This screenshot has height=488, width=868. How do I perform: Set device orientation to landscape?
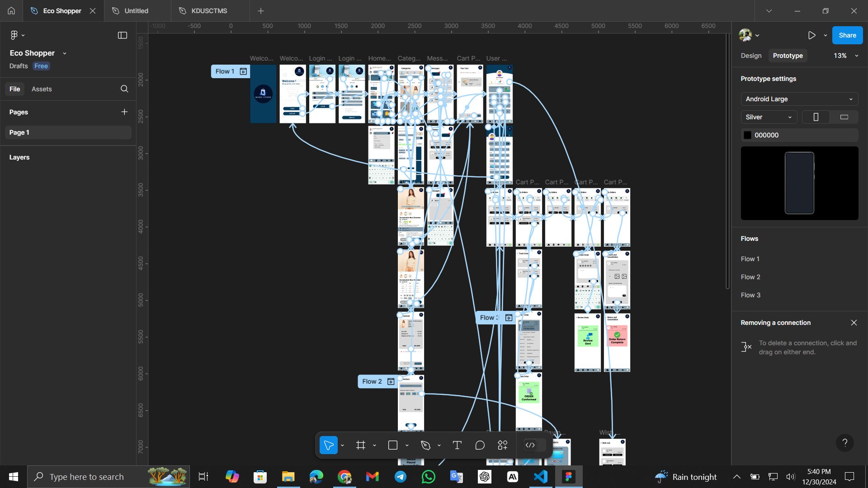[844, 117]
